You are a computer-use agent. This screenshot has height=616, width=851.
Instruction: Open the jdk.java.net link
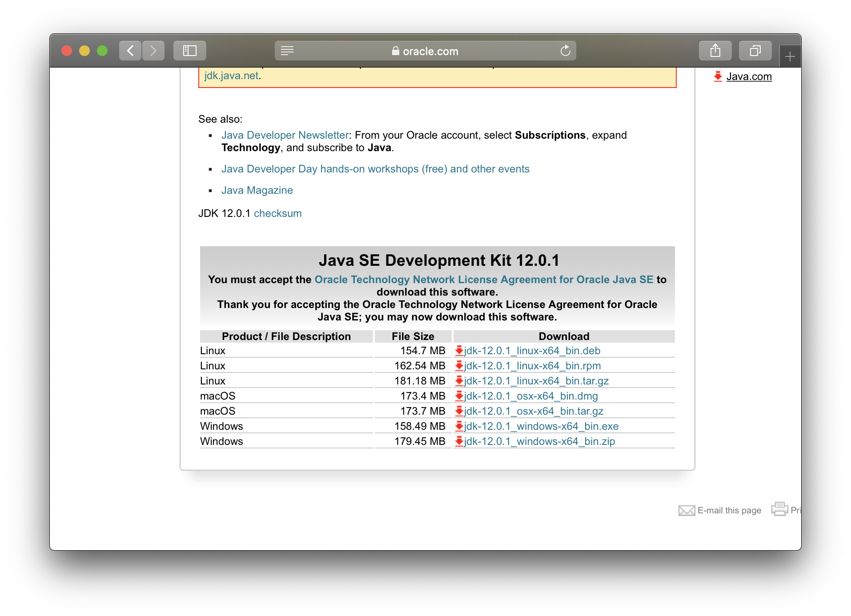click(x=231, y=76)
